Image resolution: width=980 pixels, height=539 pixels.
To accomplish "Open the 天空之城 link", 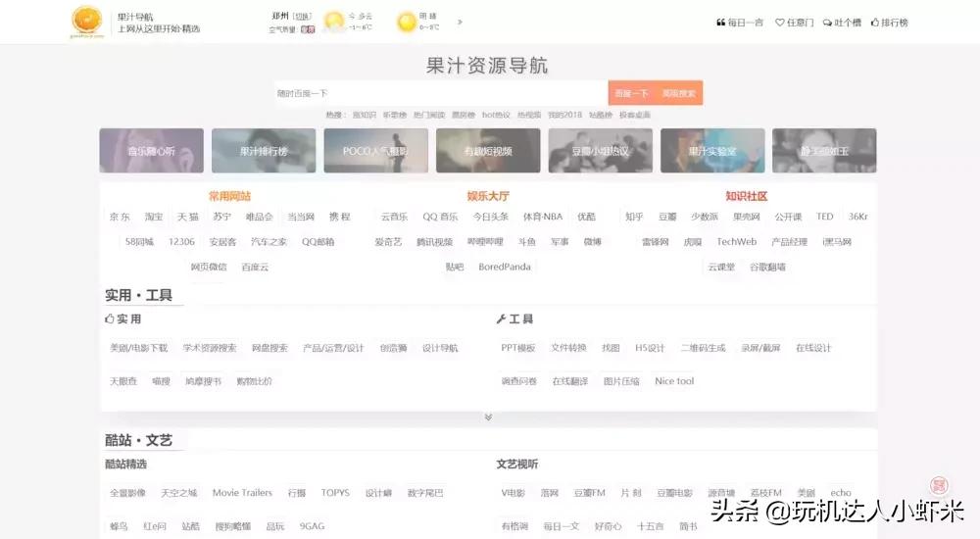I will tap(178, 493).
